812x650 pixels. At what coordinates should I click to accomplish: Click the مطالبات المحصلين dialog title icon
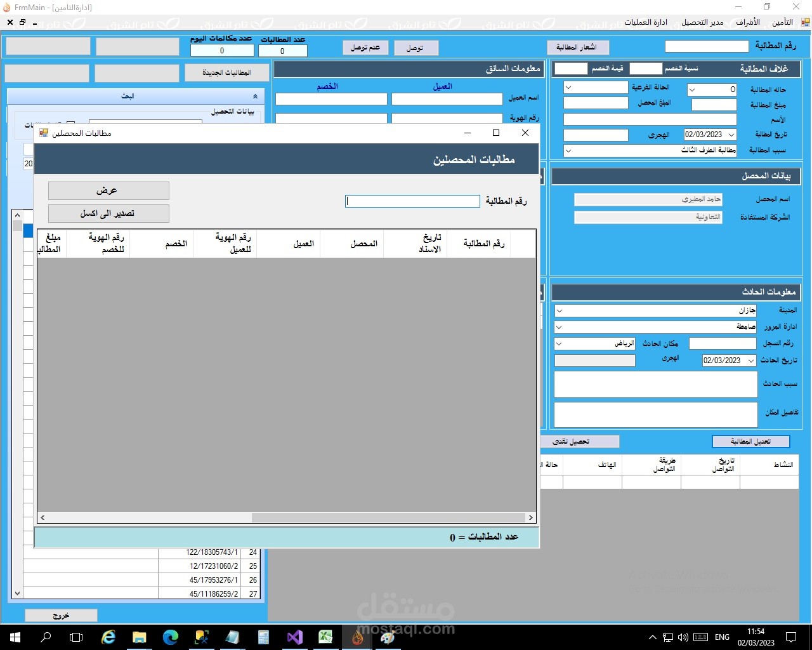pos(44,133)
